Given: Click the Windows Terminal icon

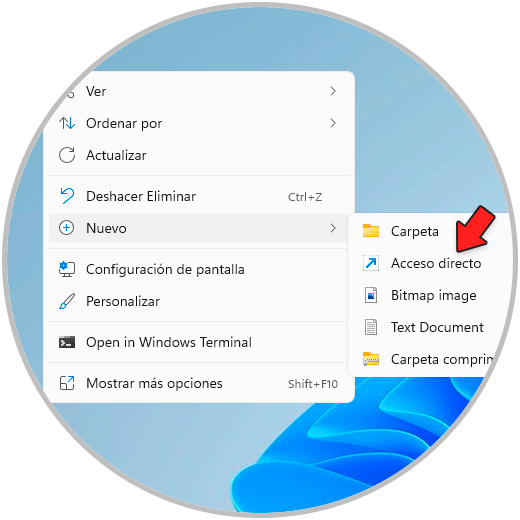Looking at the screenshot, I should [67, 342].
